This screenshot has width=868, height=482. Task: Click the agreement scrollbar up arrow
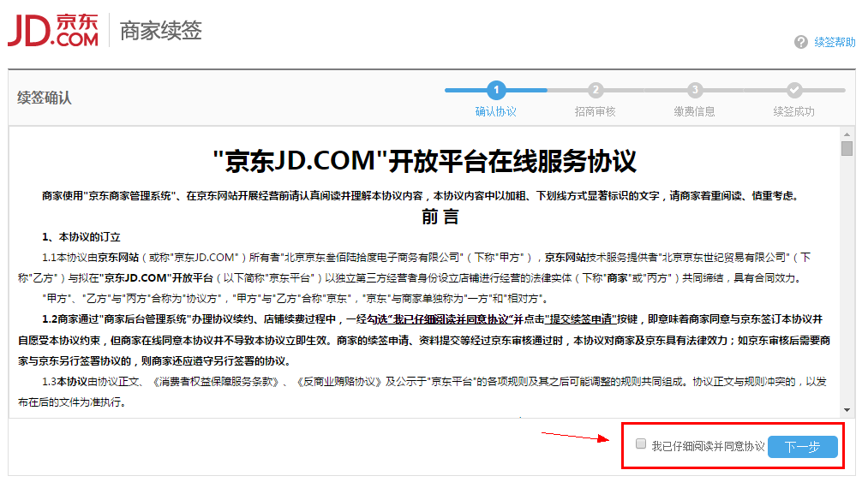[847, 134]
